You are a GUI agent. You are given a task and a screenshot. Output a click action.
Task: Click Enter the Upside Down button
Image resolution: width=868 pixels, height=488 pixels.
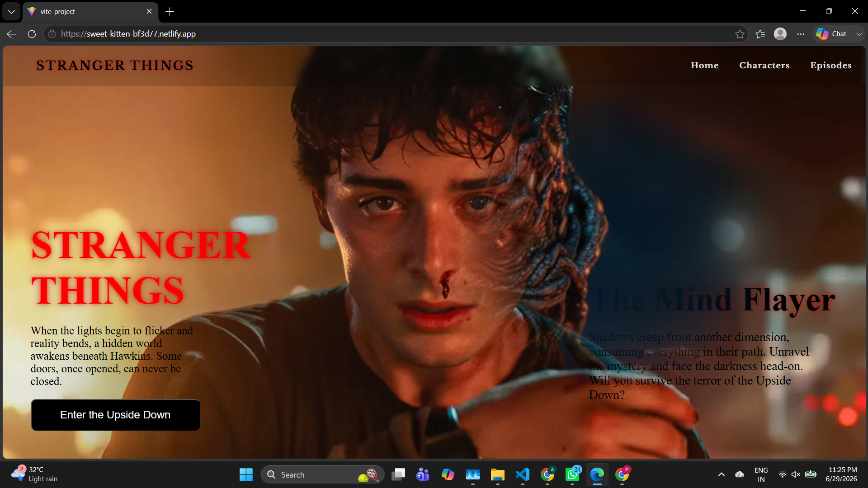(115, 415)
